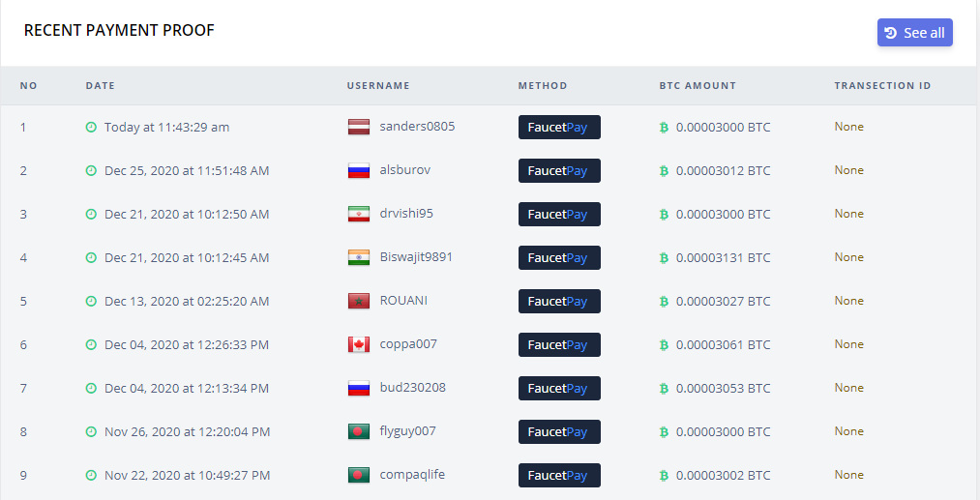Click FaucetPay badge in coppa007 row
This screenshot has height=500, width=980.
point(559,344)
